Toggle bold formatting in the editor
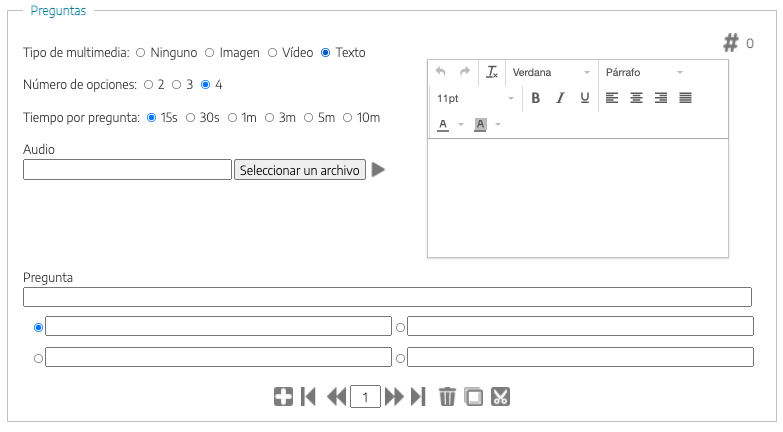 [535, 98]
